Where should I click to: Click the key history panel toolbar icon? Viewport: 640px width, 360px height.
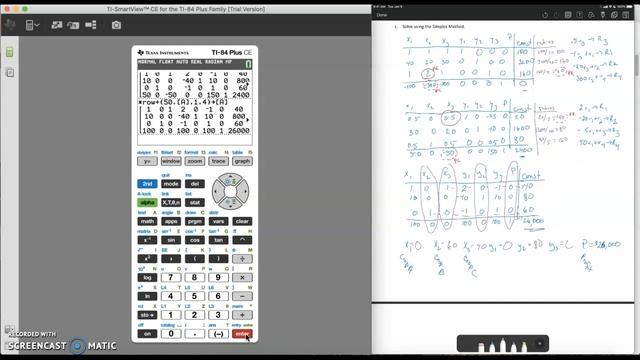91,25
